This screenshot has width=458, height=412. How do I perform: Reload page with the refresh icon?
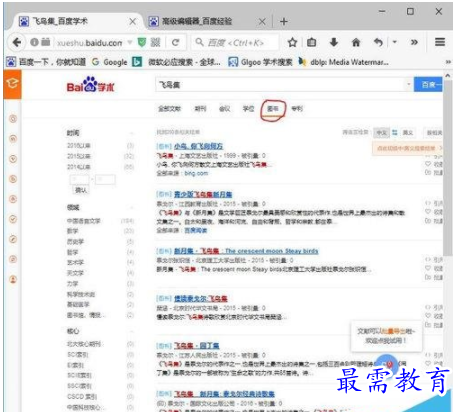click(175, 42)
